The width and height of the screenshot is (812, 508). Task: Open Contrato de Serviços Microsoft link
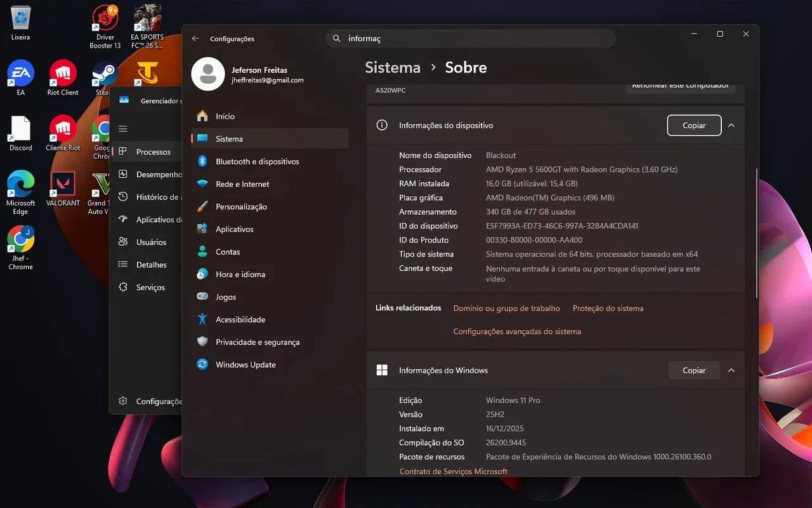454,472
